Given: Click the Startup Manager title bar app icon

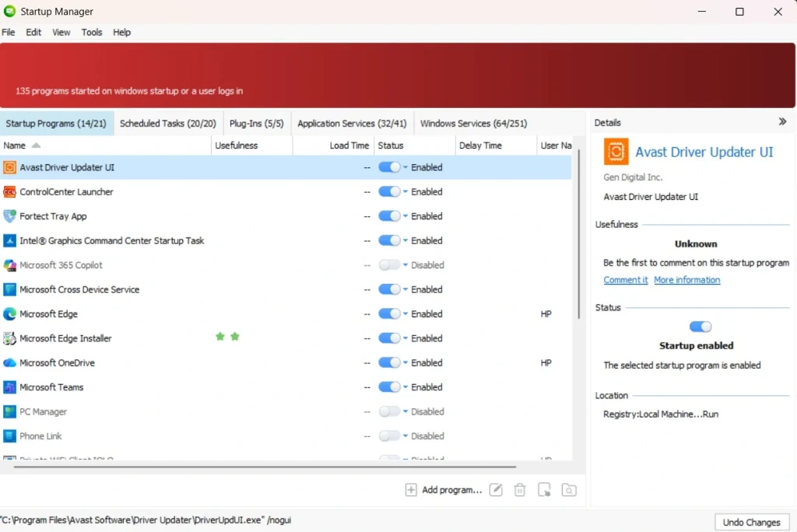Looking at the screenshot, I should point(9,11).
